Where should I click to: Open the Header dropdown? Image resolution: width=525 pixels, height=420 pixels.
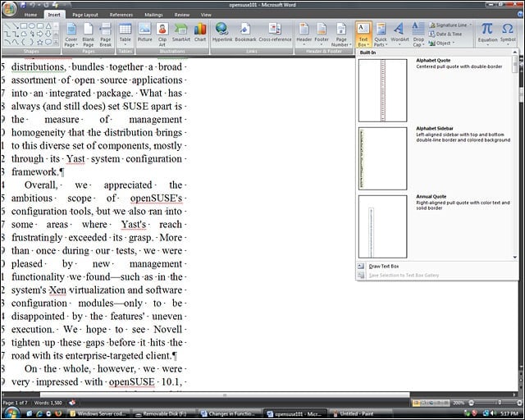coord(304,34)
